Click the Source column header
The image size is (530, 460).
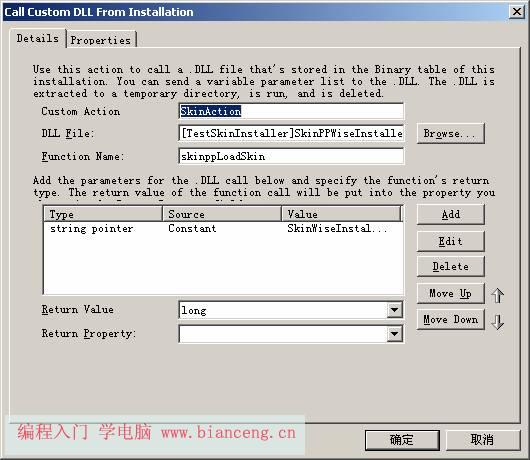click(222, 214)
